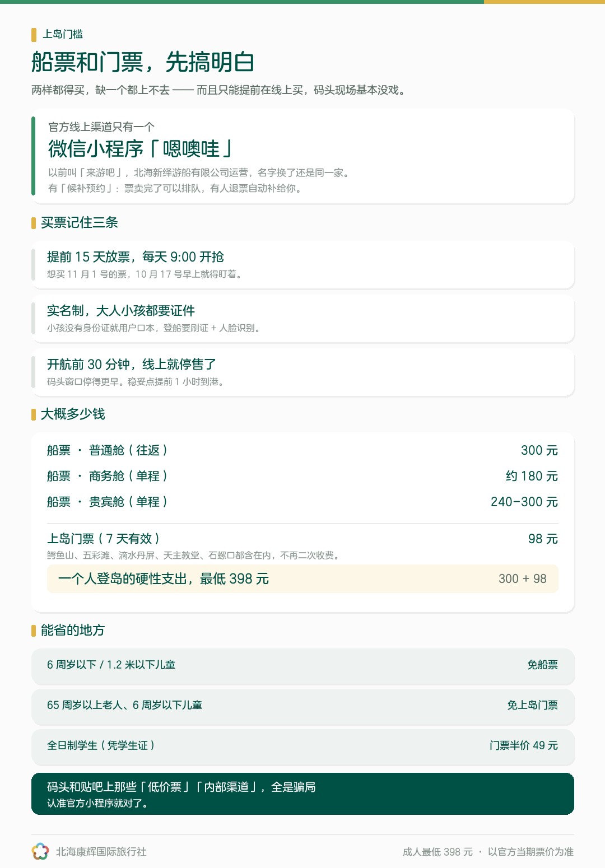Click the 能省的地方 subheading

[x=73, y=630]
